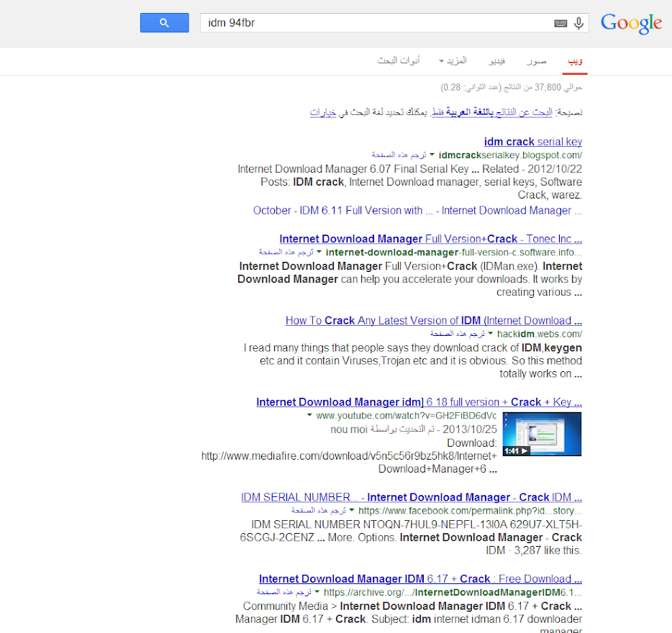
Task: Open 'IDM SERIAL NUMBER... - Internet Download Manager' result
Action: coord(412,497)
